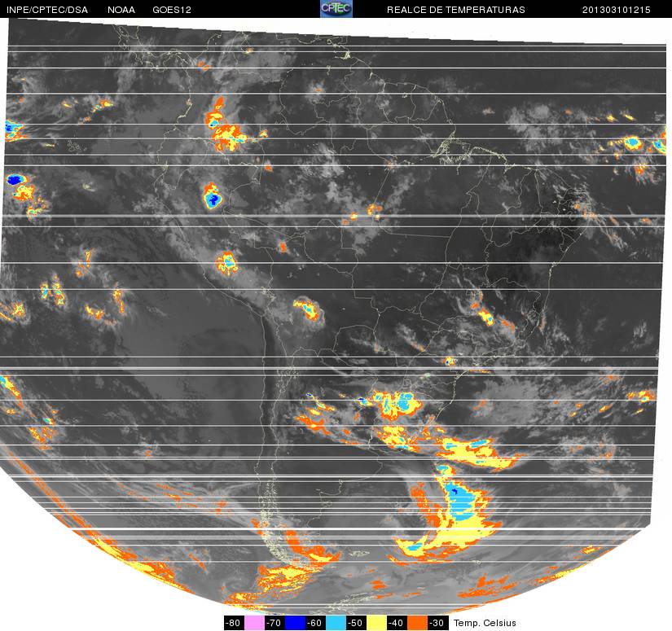
Task: Click the -70 legend value
Action: [275, 623]
